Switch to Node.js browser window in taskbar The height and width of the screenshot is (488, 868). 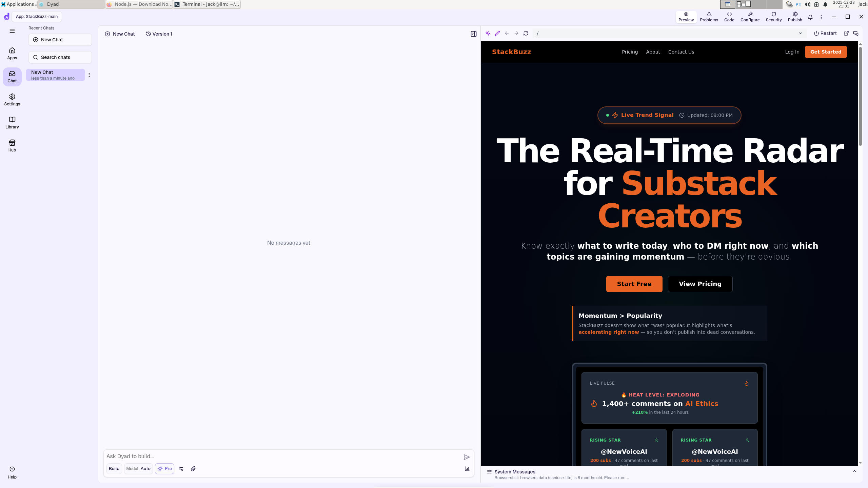coord(139,4)
